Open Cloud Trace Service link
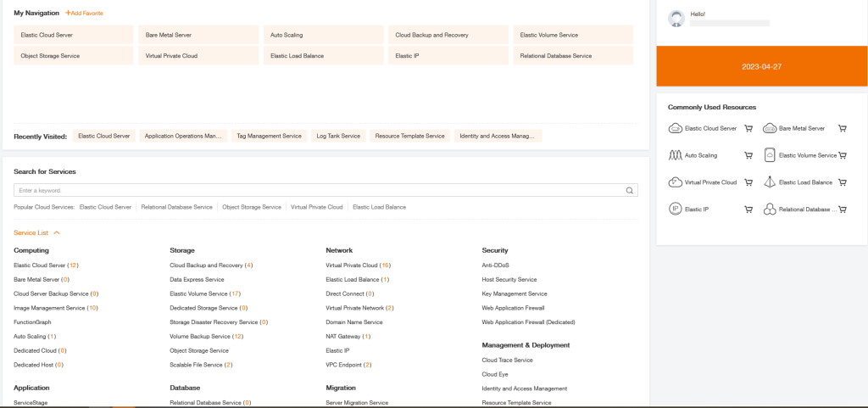Screen dimensions: 868x408 508,360
